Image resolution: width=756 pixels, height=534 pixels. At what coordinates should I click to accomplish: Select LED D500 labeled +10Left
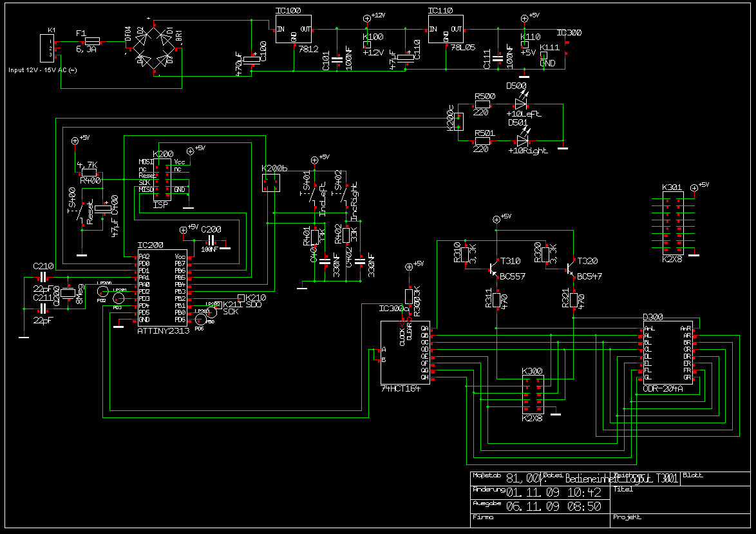(x=520, y=103)
